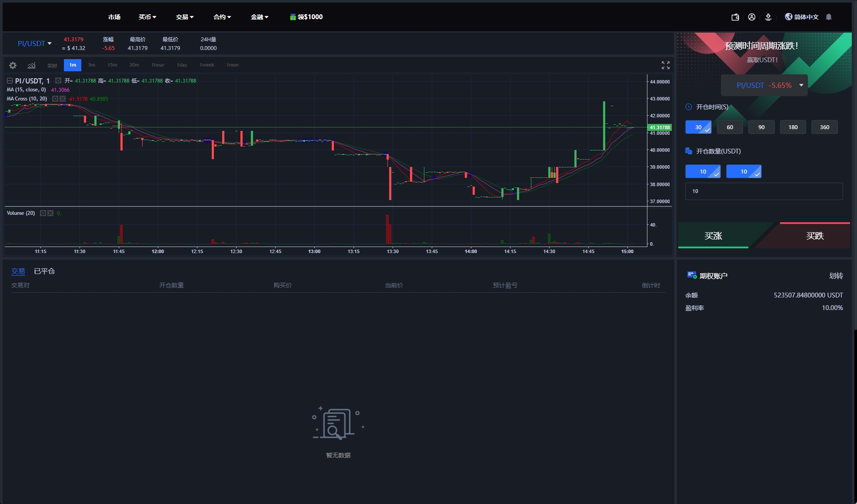The width and height of the screenshot is (857, 504).
Task: Click the download app icon
Action: pyautogui.click(x=768, y=17)
